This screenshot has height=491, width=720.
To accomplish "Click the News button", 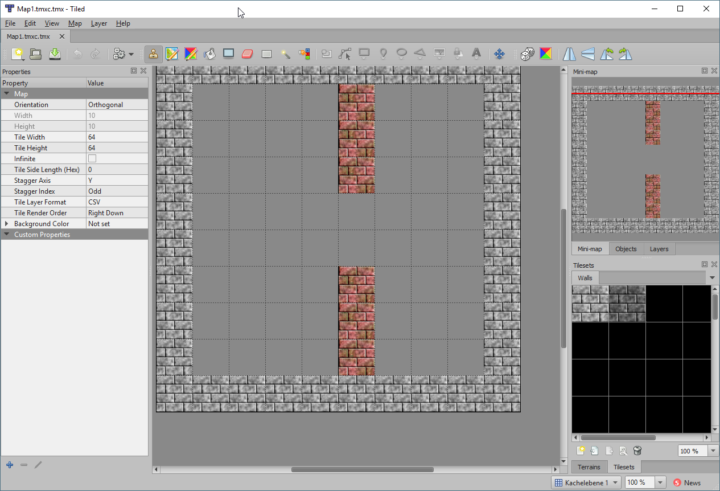I will pos(686,482).
